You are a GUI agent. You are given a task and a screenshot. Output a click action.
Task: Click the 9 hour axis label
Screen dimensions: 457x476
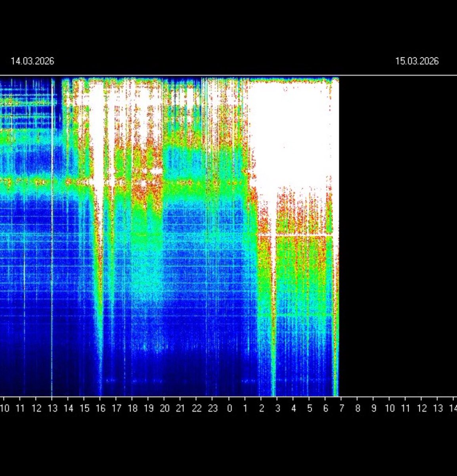[x=374, y=409]
